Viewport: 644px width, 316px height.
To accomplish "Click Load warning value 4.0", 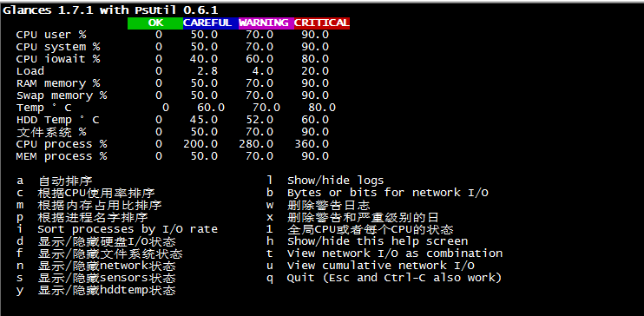I will coord(263,71).
